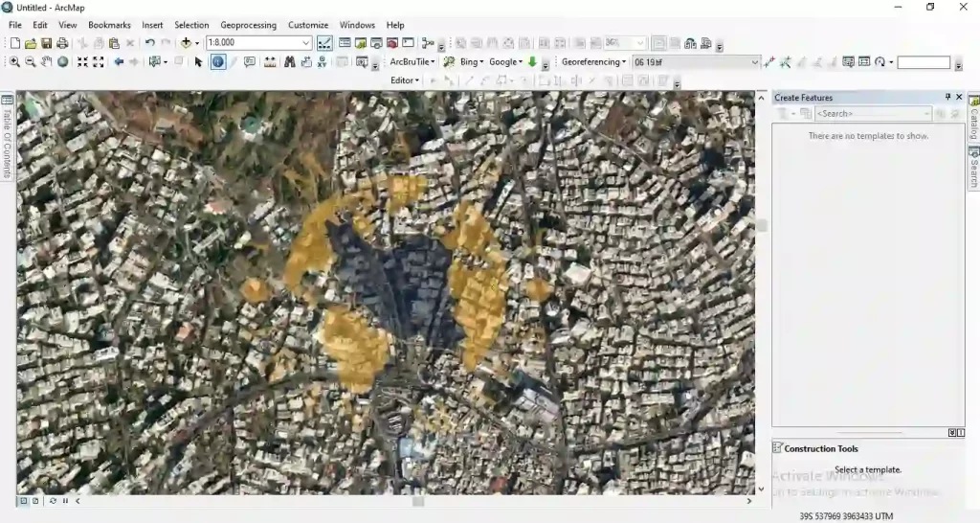This screenshot has width=980, height=523.
Task: Refresh the map display
Action: click(53, 500)
